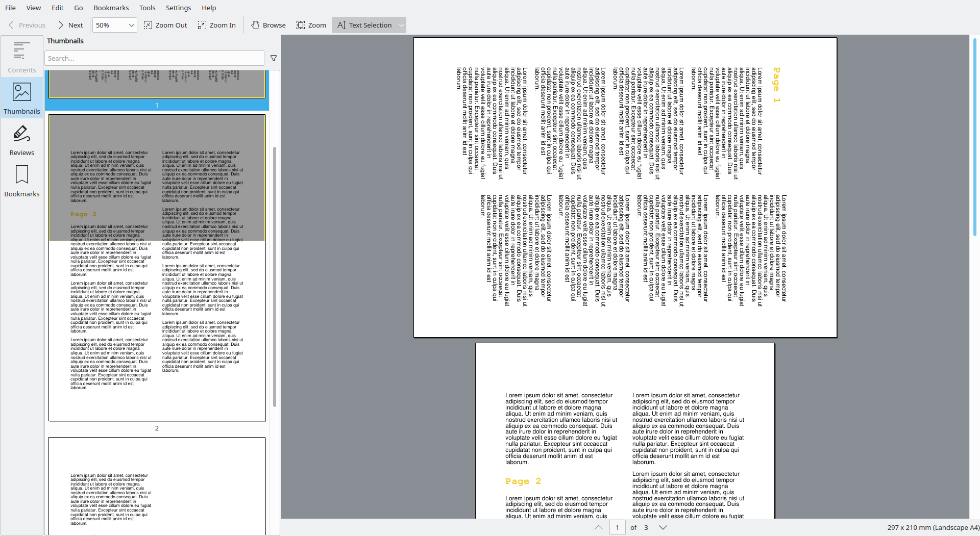Click the total pages count 3

[646, 527]
